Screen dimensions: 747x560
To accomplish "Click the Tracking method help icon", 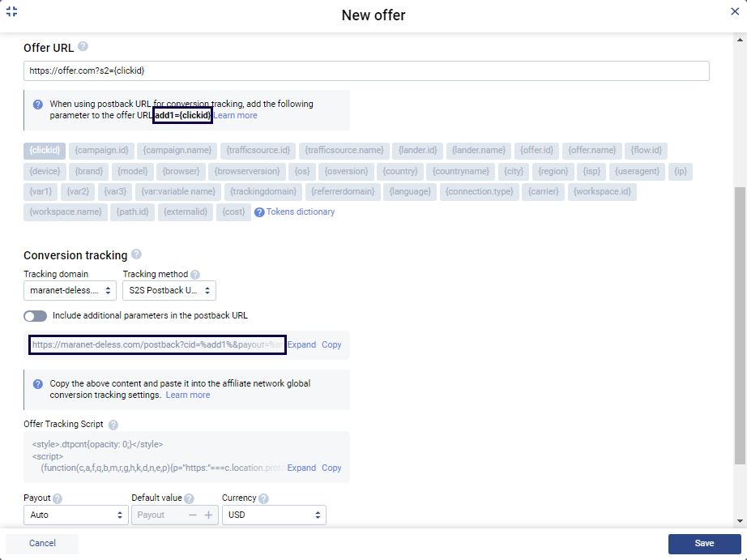I will pyautogui.click(x=195, y=275).
